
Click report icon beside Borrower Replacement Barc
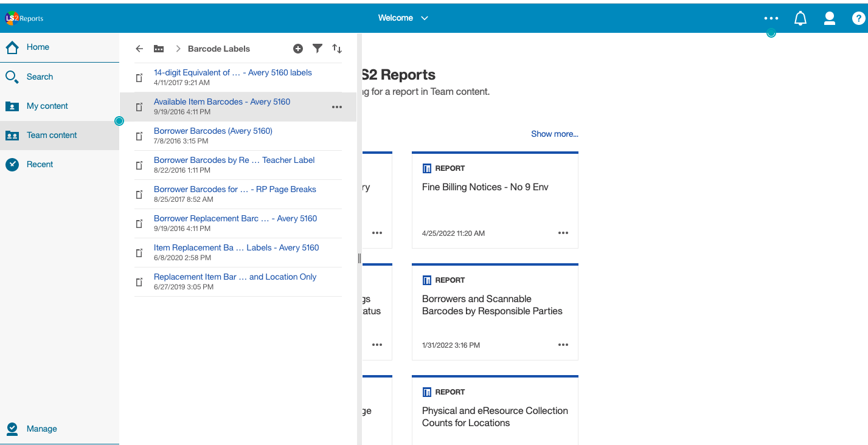[x=139, y=223]
